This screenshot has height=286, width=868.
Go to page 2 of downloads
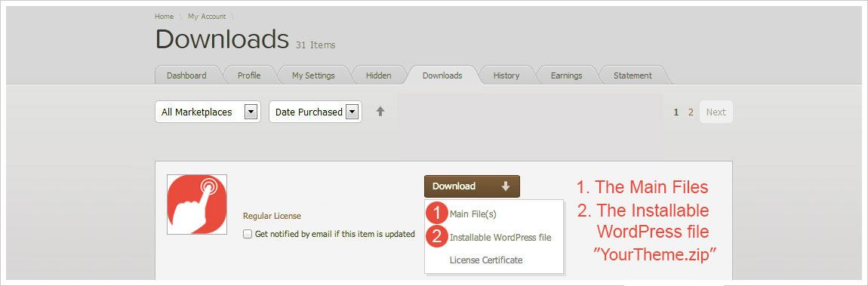(x=691, y=112)
